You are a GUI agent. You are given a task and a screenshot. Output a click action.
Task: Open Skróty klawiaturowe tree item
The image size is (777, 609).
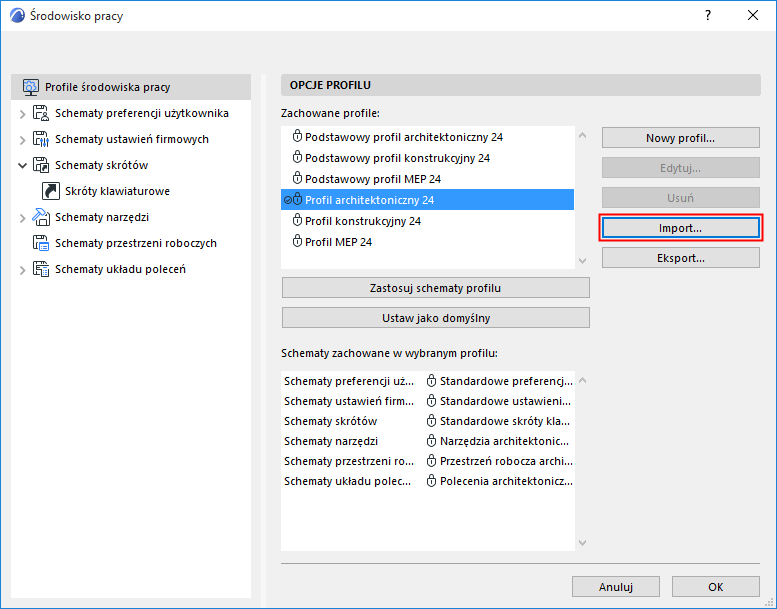coord(117,191)
